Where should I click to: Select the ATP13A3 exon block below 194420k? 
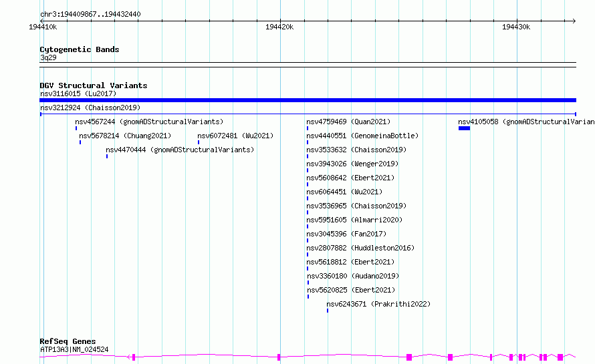pyautogui.click(x=279, y=357)
